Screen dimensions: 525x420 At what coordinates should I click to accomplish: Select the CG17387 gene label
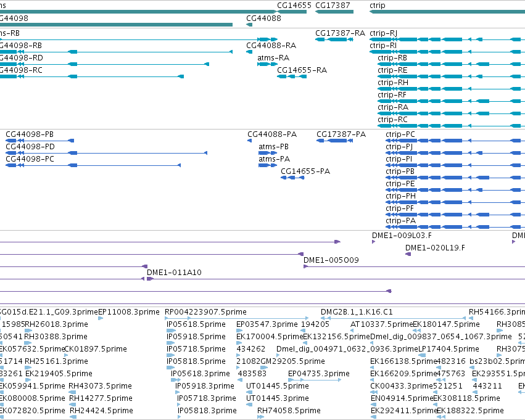pos(333,6)
